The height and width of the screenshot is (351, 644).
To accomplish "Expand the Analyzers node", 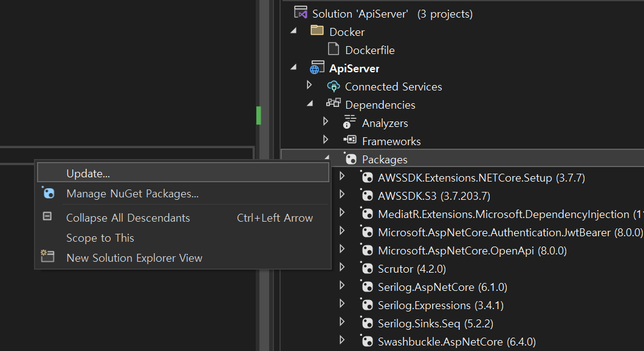I will click(326, 121).
